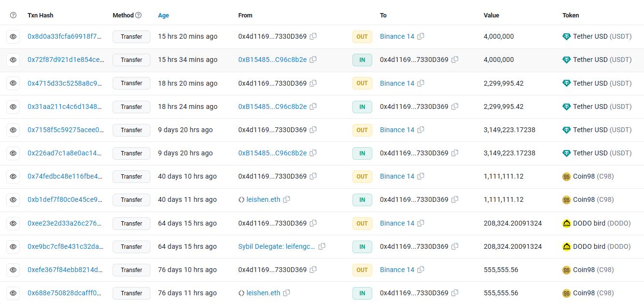
Task: Select value 3,149,223.17238 in OUT row
Action: [509, 130]
